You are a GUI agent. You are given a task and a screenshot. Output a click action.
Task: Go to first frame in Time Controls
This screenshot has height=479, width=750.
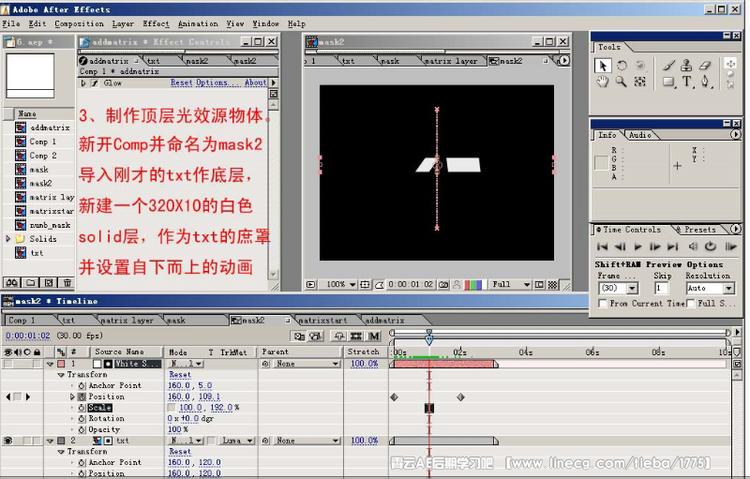click(x=602, y=247)
